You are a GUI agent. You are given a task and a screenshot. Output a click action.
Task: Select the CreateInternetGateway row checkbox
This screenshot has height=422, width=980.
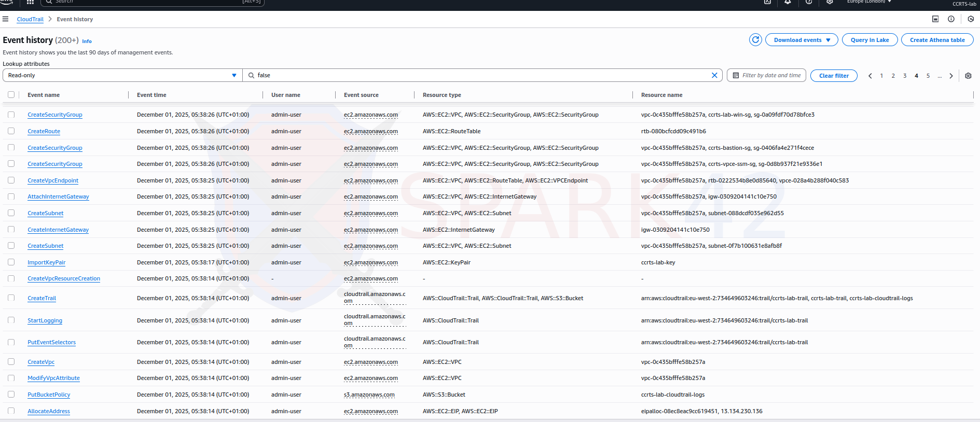[x=11, y=230]
